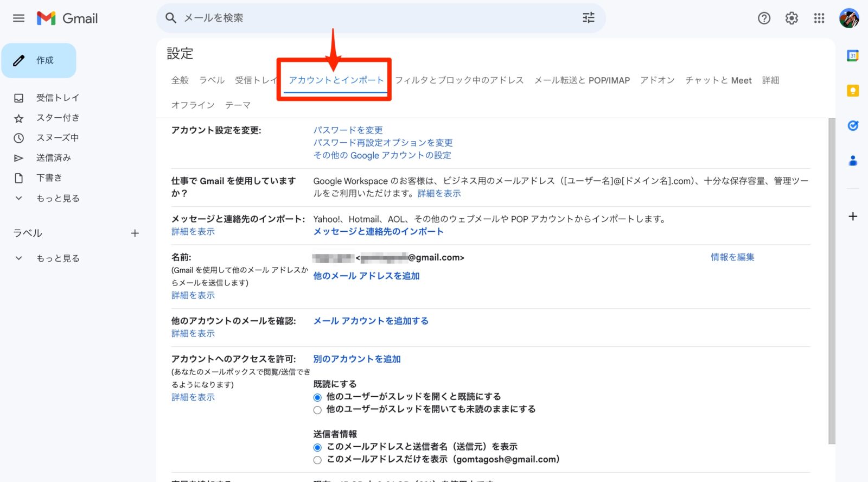Open Google Keep side panel icon
Screen dimensions: 868x482
point(853,91)
